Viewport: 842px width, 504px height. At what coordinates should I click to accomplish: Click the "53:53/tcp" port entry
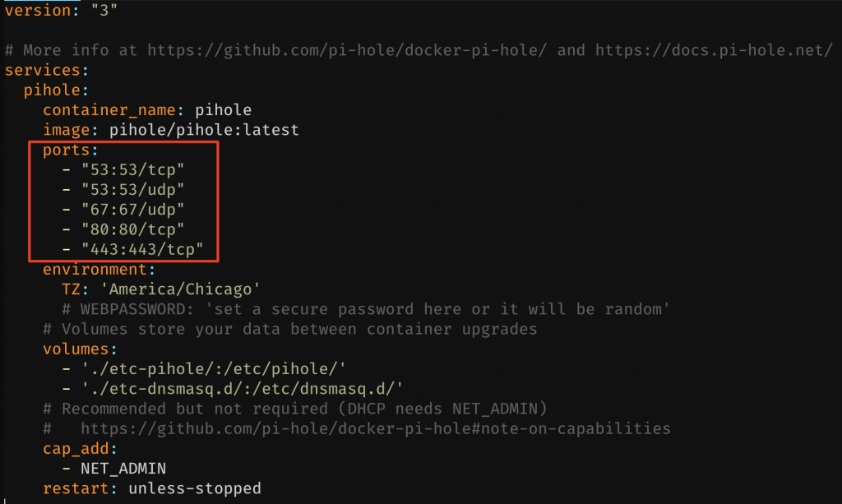[x=132, y=170]
